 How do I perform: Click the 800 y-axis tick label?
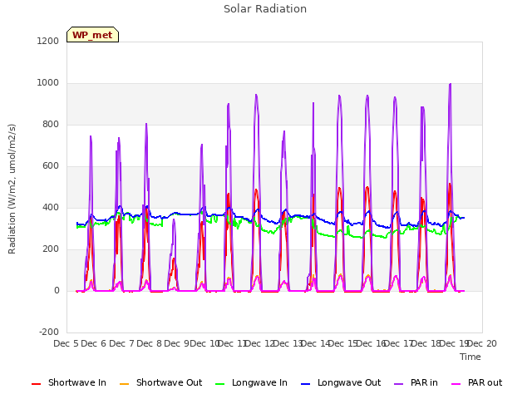pyautogui.click(x=51, y=125)
